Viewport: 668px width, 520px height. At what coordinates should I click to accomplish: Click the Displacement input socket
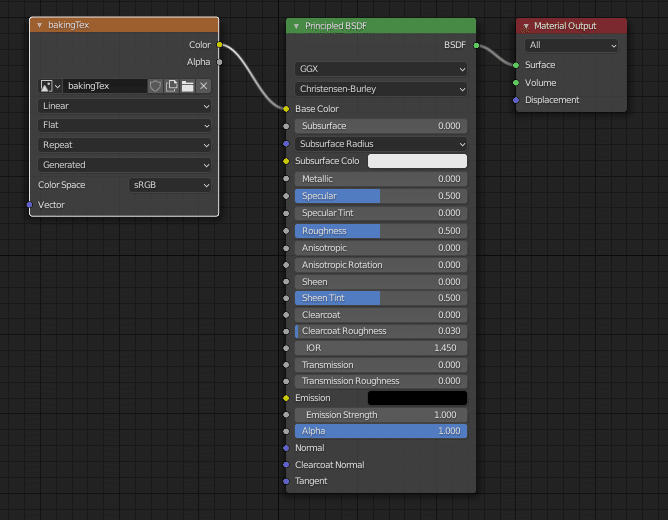[516, 100]
